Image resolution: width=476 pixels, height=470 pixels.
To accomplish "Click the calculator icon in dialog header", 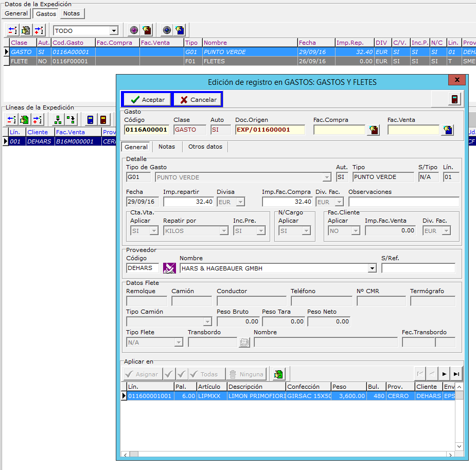I will pos(454,99).
